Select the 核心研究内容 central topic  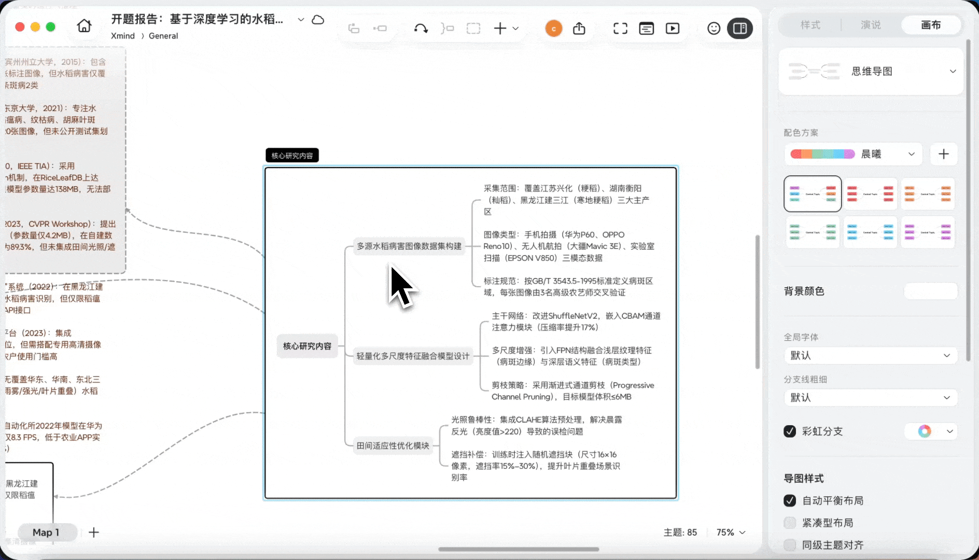(307, 346)
